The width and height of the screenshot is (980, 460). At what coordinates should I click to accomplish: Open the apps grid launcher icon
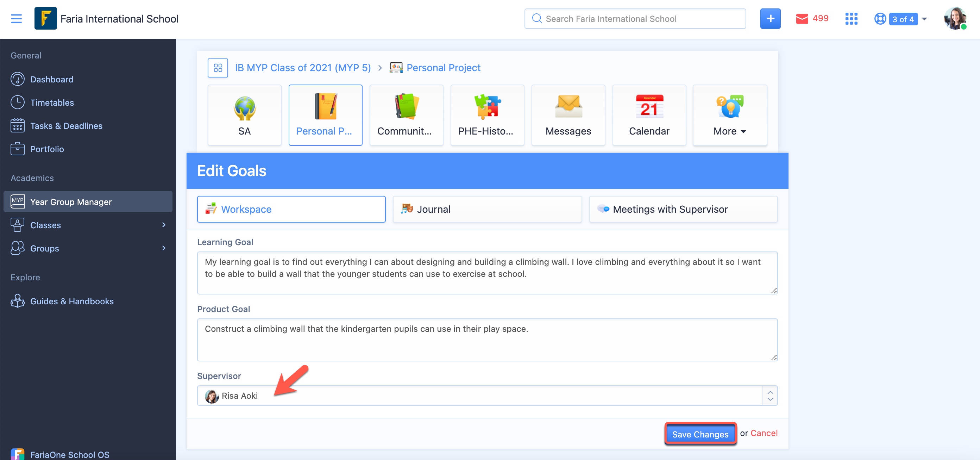851,19
